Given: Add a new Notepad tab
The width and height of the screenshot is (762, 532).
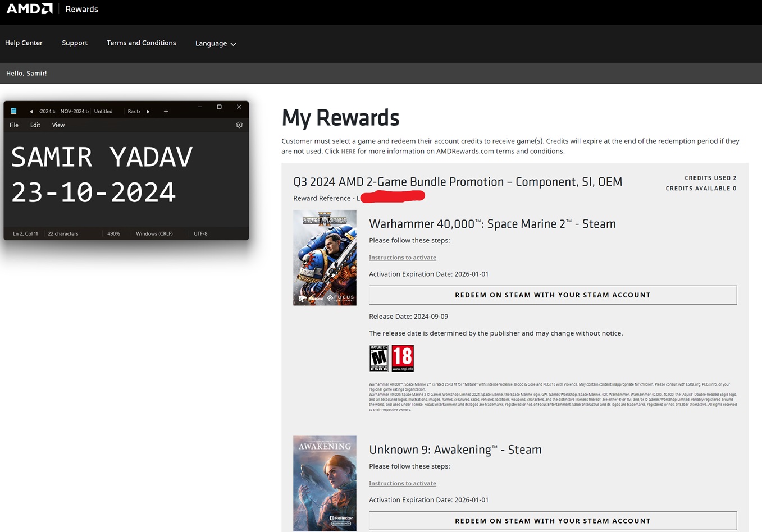Looking at the screenshot, I should (166, 111).
